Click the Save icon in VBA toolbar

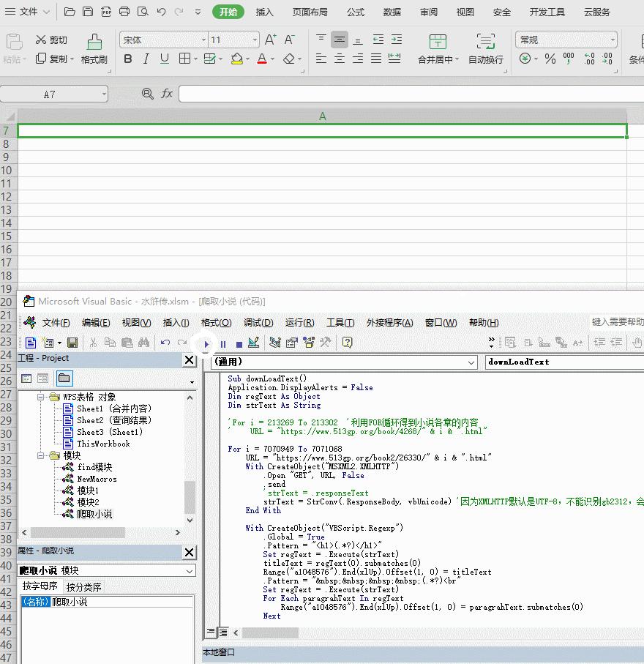click(x=72, y=343)
